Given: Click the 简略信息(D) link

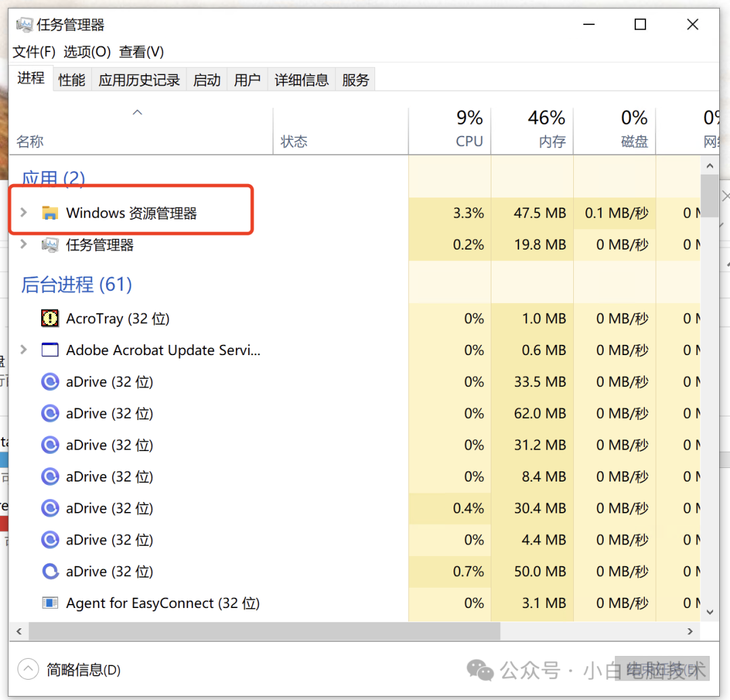Looking at the screenshot, I should pyautogui.click(x=84, y=670).
